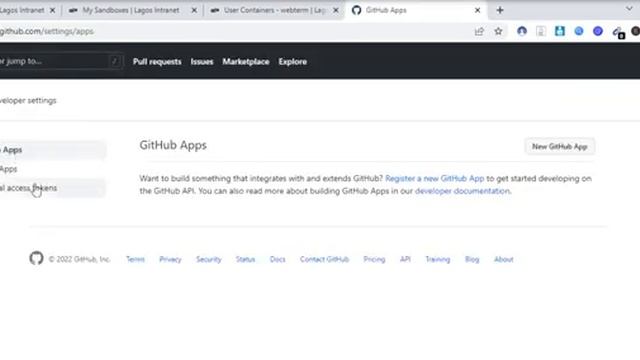The height and width of the screenshot is (360, 640).
Task: Click the grey document extension icon
Action: point(541,31)
